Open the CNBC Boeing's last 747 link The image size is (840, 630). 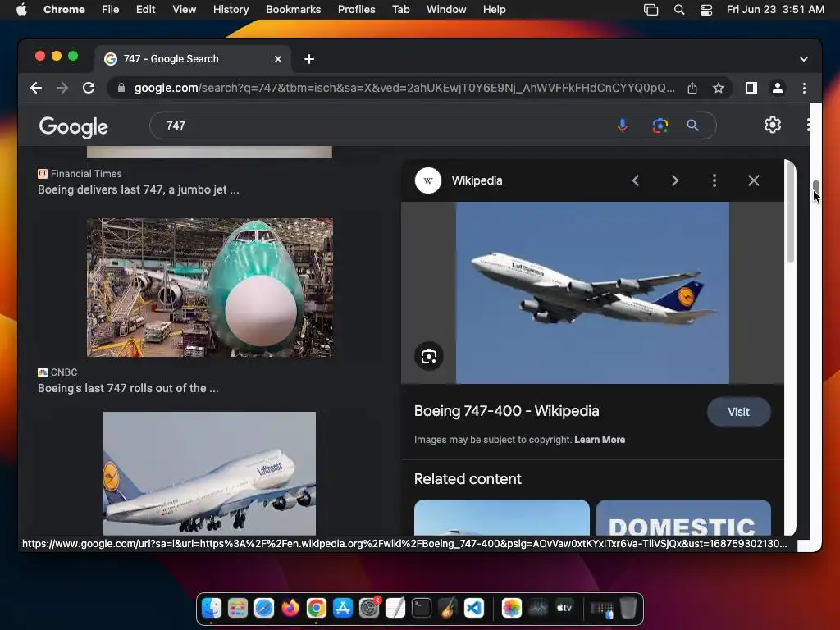pos(128,388)
